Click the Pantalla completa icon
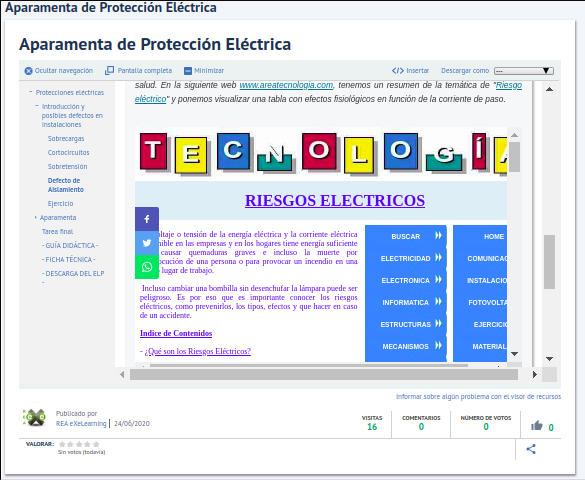 (x=109, y=70)
